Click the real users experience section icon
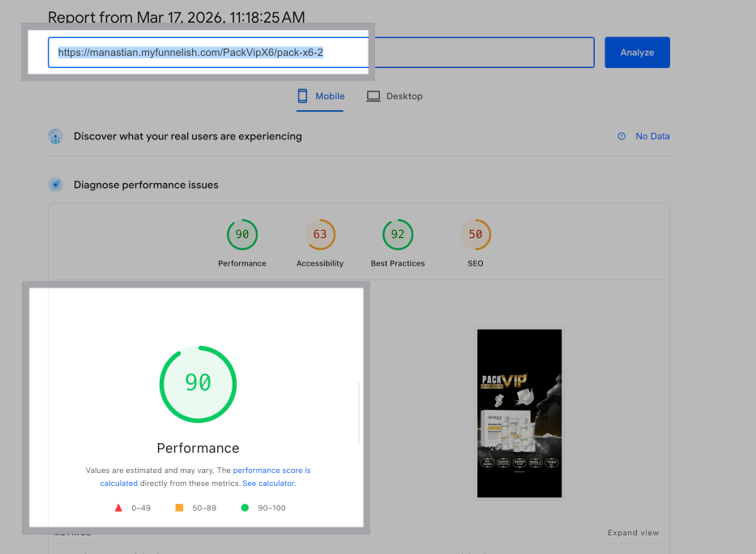Viewport: 756px width, 554px height. click(x=55, y=137)
